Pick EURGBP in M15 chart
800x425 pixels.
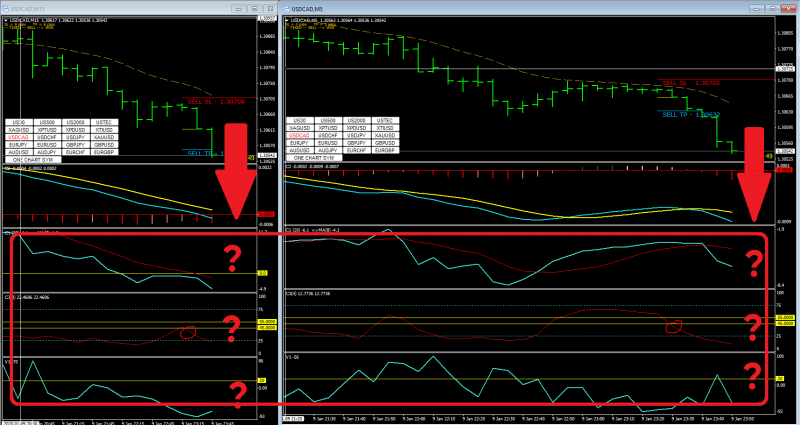click(x=105, y=152)
